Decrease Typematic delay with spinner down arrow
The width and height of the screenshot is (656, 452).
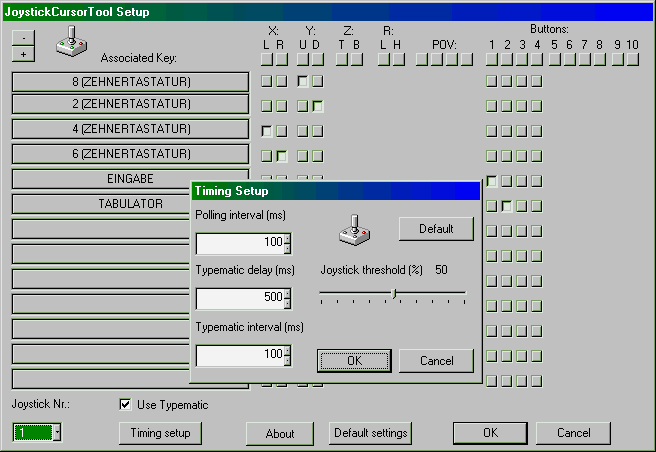click(287, 304)
